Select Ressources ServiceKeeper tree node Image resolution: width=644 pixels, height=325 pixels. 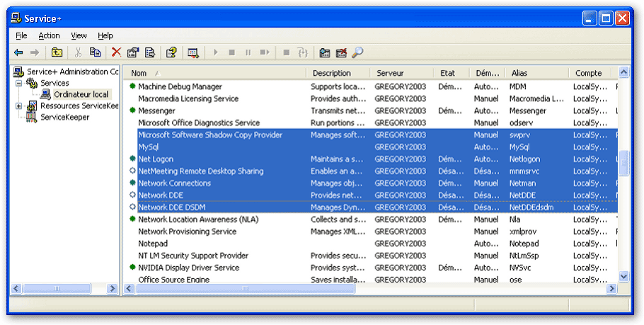[x=79, y=106]
